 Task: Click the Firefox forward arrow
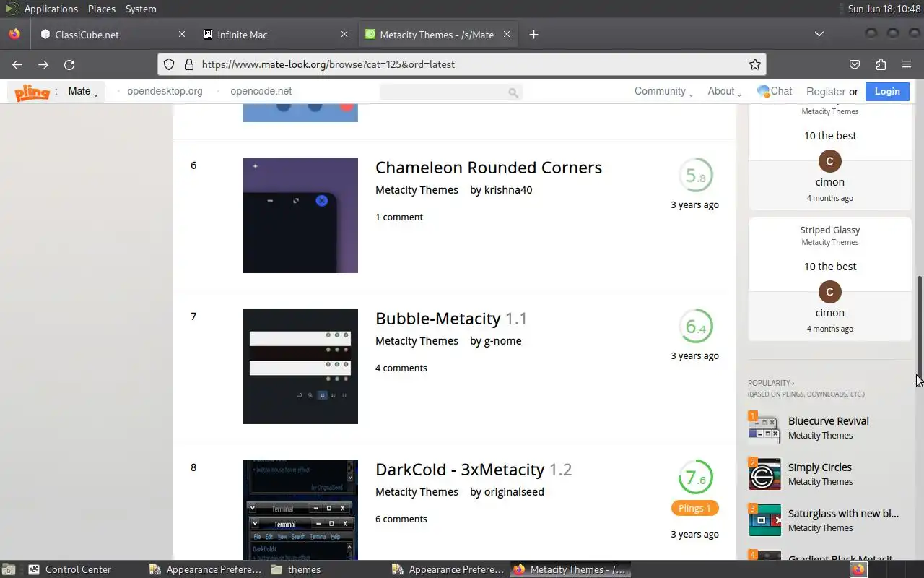(43, 64)
